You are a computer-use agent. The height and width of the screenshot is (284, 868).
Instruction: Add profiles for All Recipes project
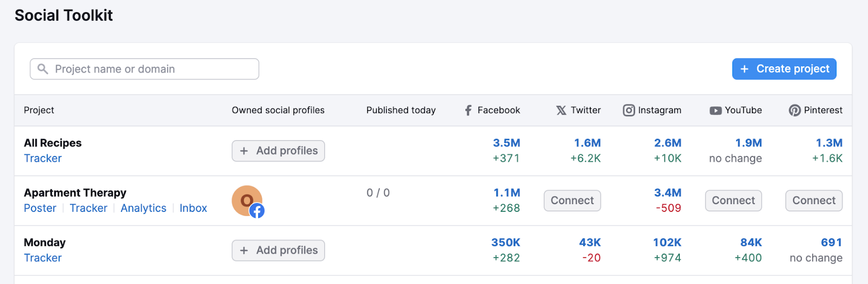tap(278, 151)
